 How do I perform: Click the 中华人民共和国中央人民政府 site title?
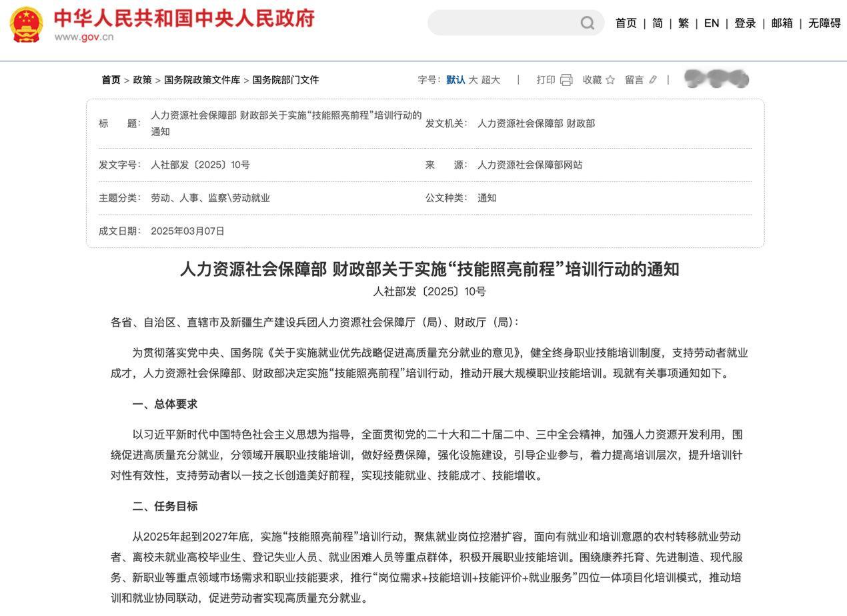[x=183, y=18]
